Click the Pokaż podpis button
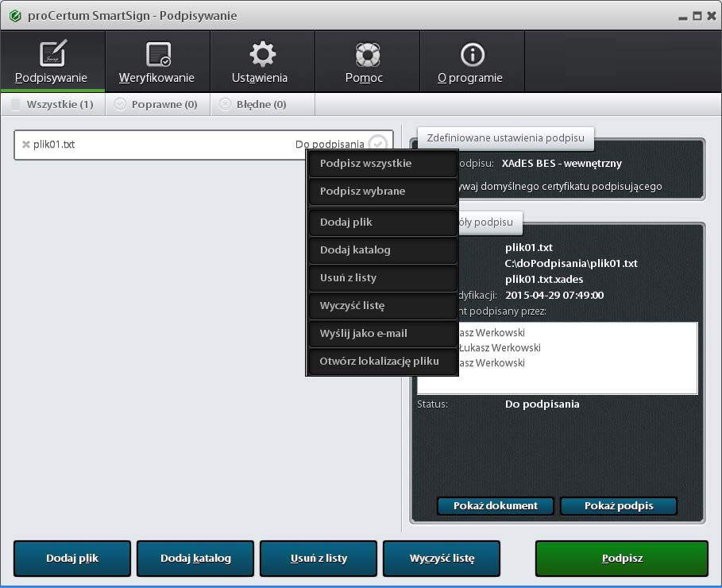Image resolution: width=722 pixels, height=588 pixels. click(x=619, y=506)
